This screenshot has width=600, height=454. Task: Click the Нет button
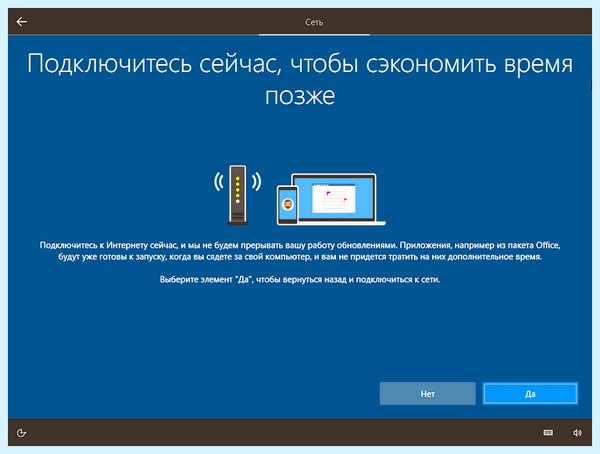point(427,394)
